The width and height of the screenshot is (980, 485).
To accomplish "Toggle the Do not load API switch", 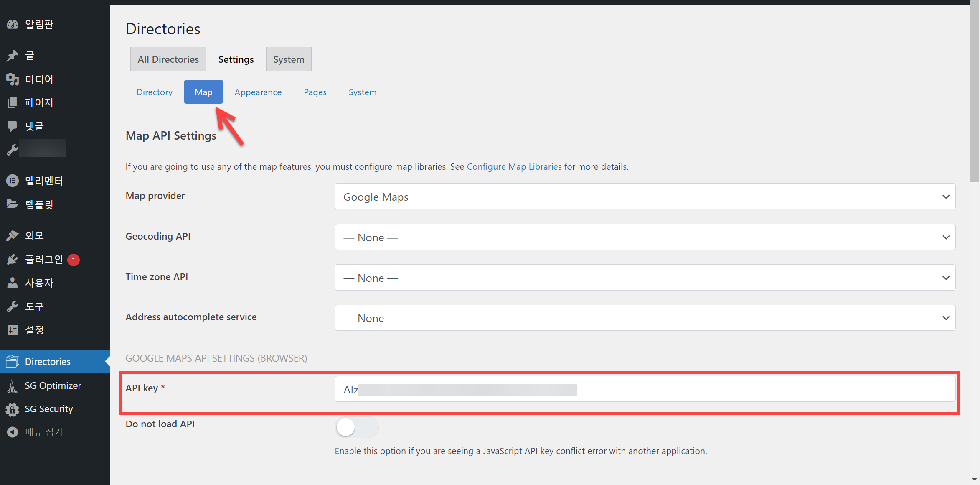I will tap(356, 427).
